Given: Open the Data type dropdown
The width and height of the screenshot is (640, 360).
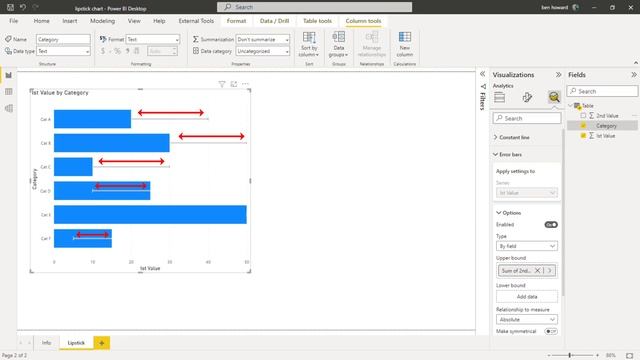Looking at the screenshot, I should point(63,51).
